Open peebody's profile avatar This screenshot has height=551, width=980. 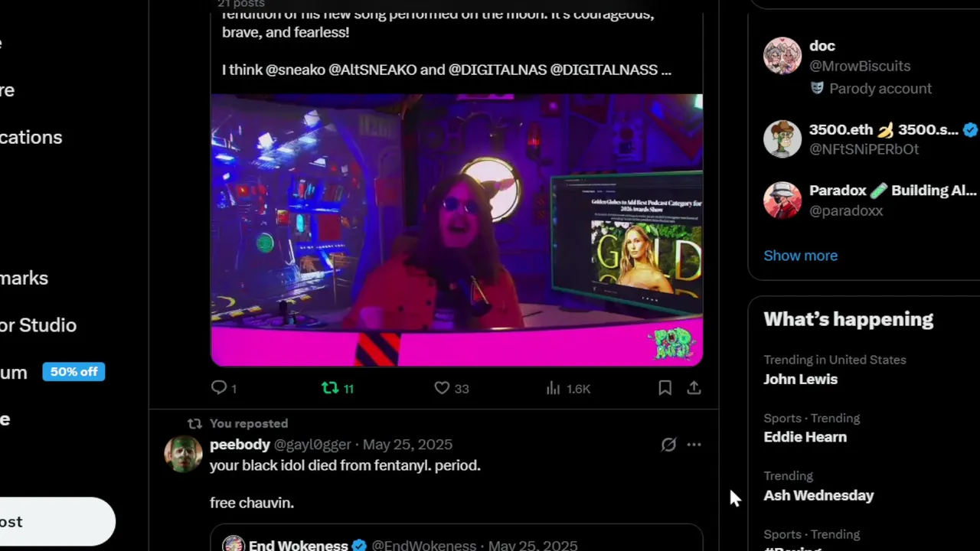pos(183,455)
